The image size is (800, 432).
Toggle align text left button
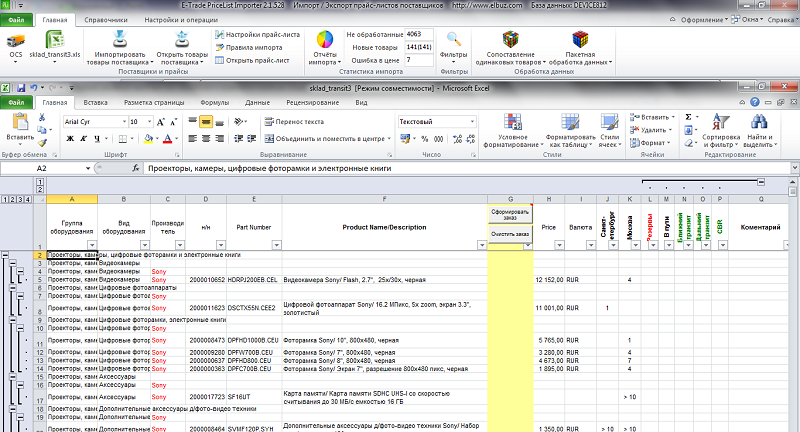[x=192, y=139]
